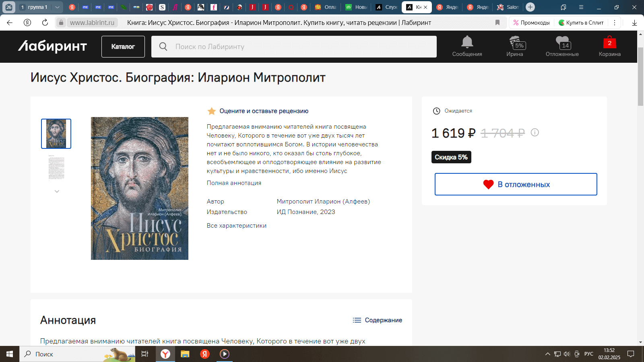Viewport: 644px width, 362px height.
Task: Switch to first Янде tab after active tab
Action: tap(447, 7)
